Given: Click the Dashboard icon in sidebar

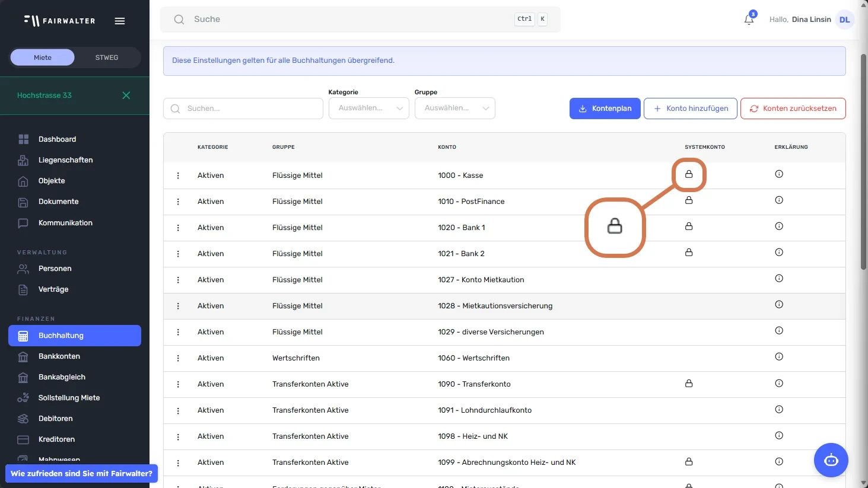Looking at the screenshot, I should [x=23, y=139].
